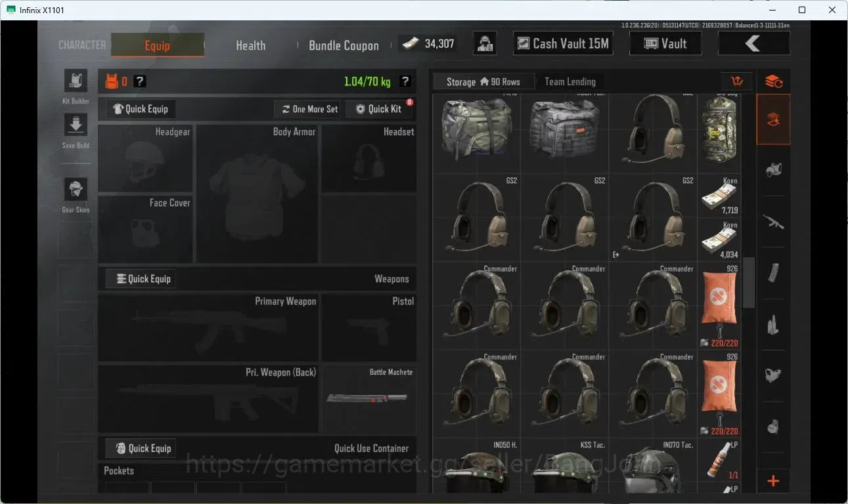This screenshot has height=504, width=848.
Task: Click the orange backpack count icon
Action: coord(112,81)
